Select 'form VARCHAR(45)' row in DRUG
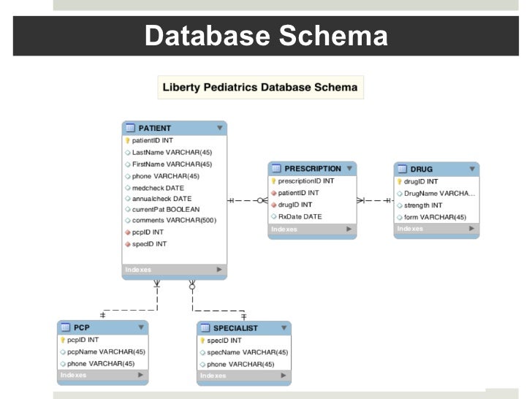Image resolution: width=532 pixels, height=399 pixels. tap(436, 217)
